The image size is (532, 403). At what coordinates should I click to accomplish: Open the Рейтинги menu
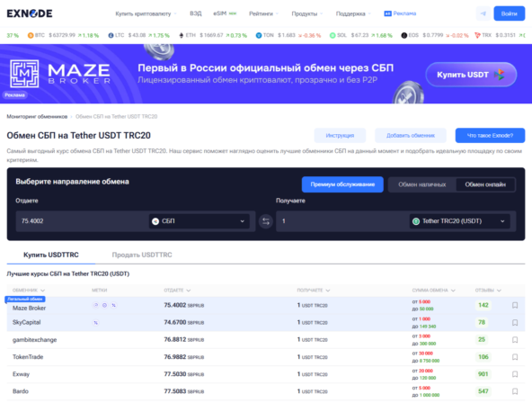[263, 13]
